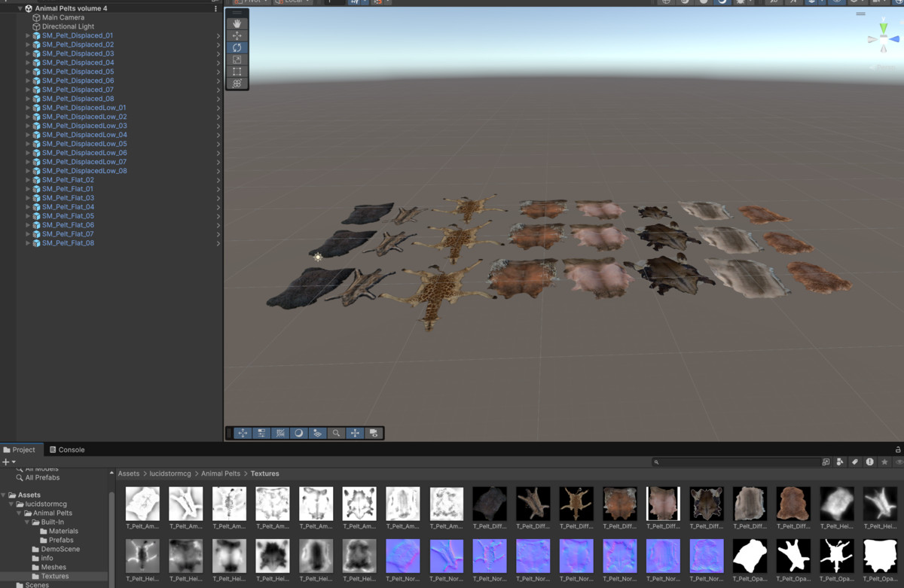
Task: Click the log/import error filter icon
Action: [869, 462]
